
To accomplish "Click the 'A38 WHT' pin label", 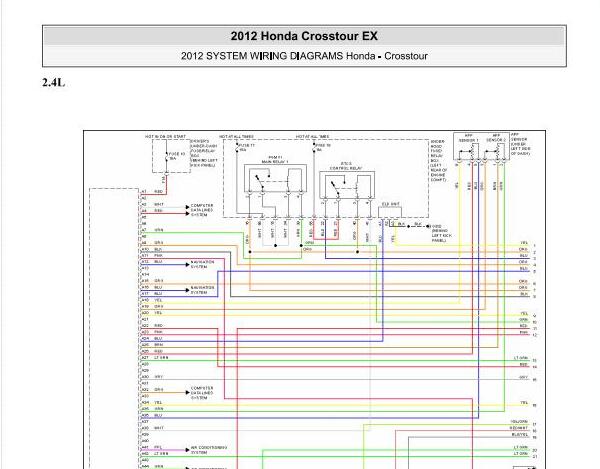I will click(152, 428).
